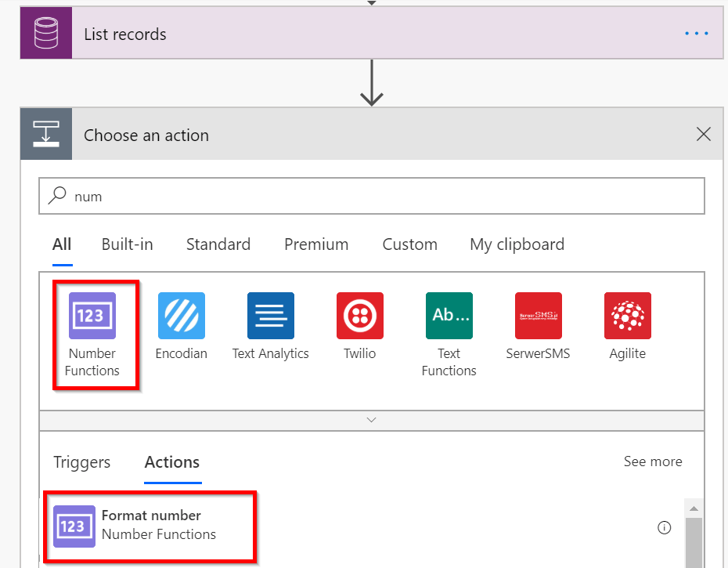Collapse the connector list with the chevron
The image size is (728, 568).
[x=371, y=420]
